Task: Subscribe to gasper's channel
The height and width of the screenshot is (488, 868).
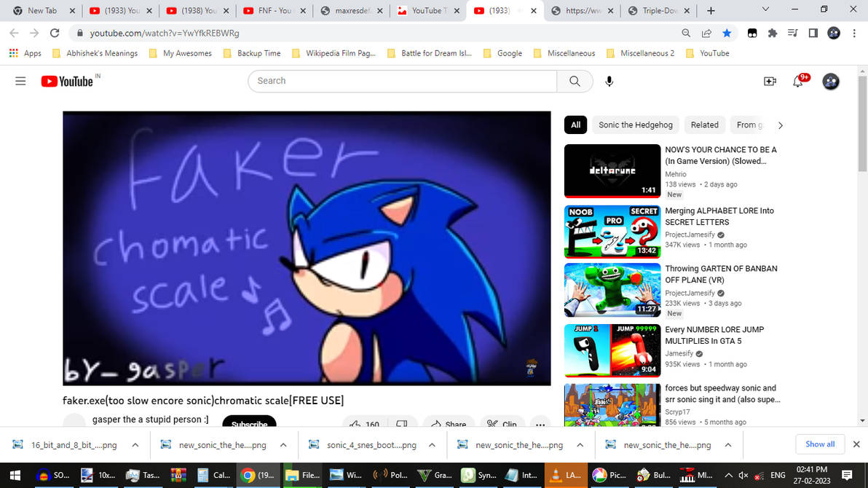Action: (x=249, y=422)
